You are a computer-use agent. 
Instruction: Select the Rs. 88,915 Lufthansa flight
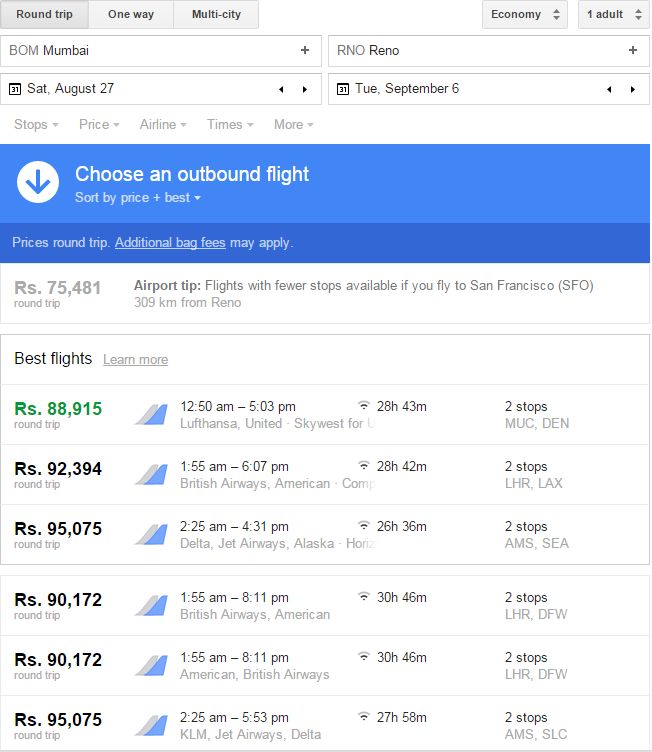[325, 415]
